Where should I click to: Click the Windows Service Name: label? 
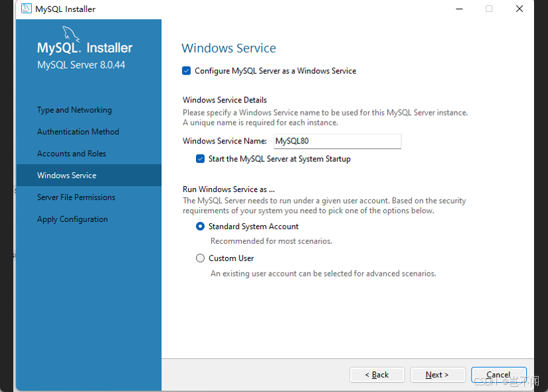(225, 141)
